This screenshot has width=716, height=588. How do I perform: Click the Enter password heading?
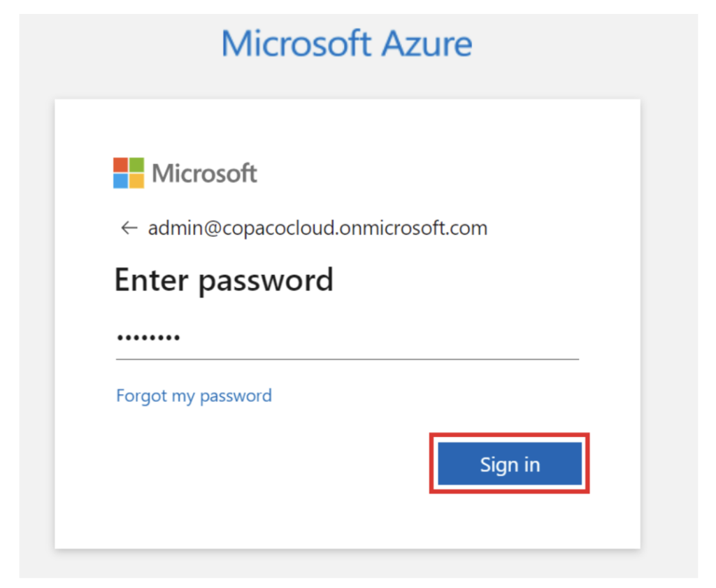pyautogui.click(x=224, y=280)
